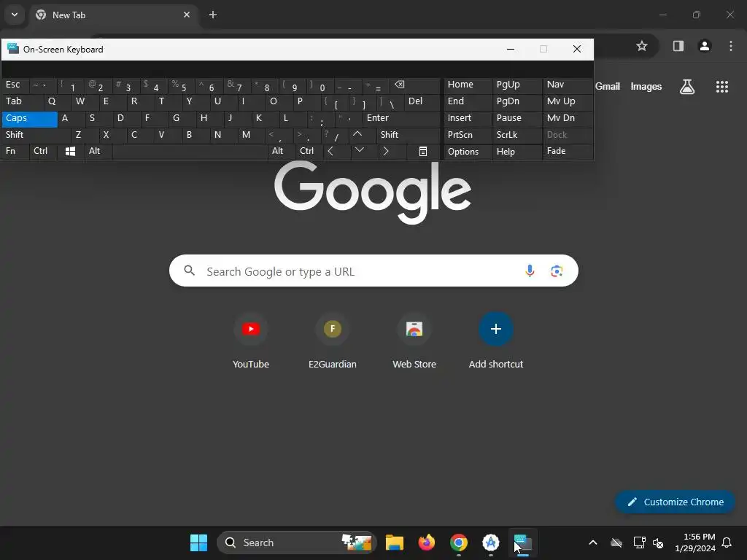This screenshot has height=560, width=747.
Task: Toggle the Fn key
Action: point(15,151)
